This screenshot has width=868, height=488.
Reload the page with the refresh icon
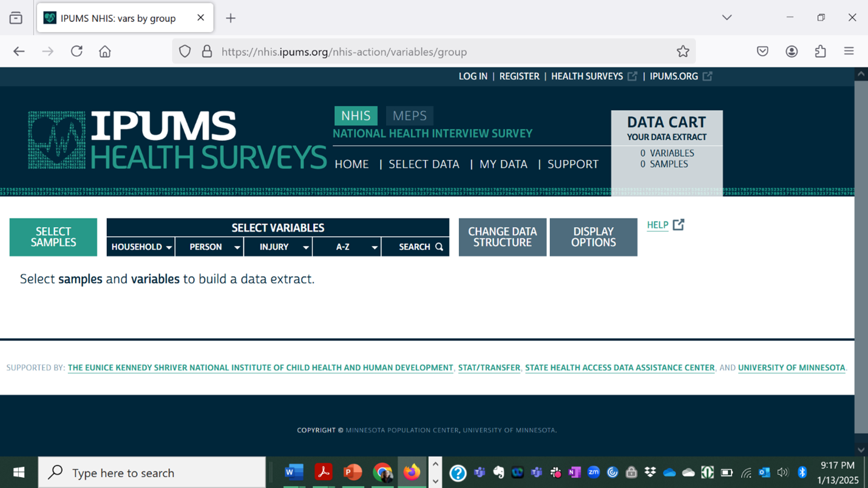pyautogui.click(x=76, y=52)
